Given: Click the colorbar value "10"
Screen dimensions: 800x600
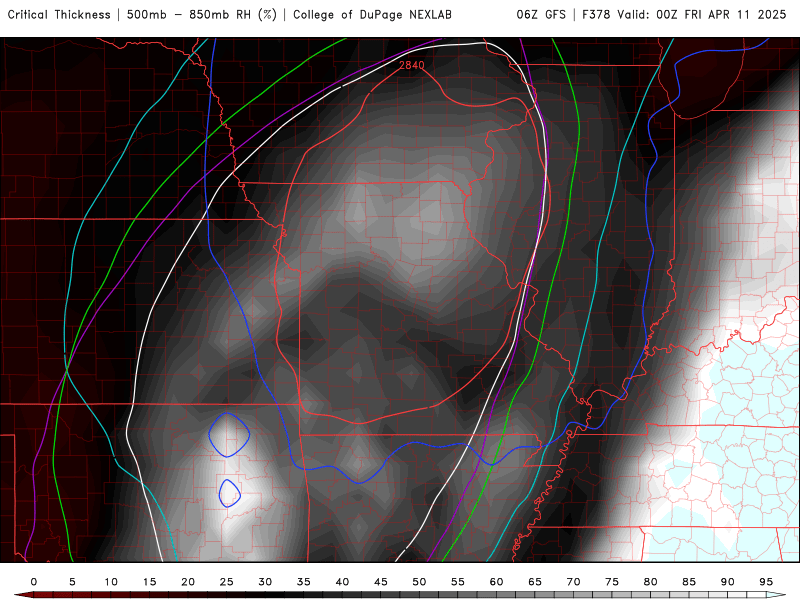Looking at the screenshot, I should 111,582.
